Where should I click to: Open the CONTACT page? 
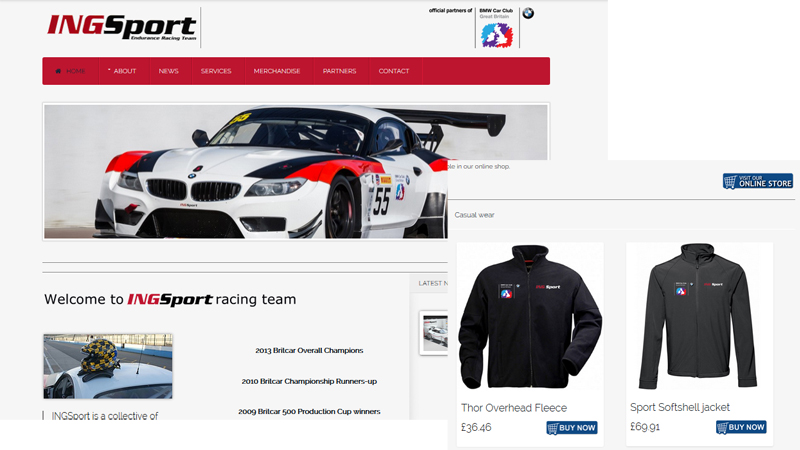pyautogui.click(x=394, y=71)
